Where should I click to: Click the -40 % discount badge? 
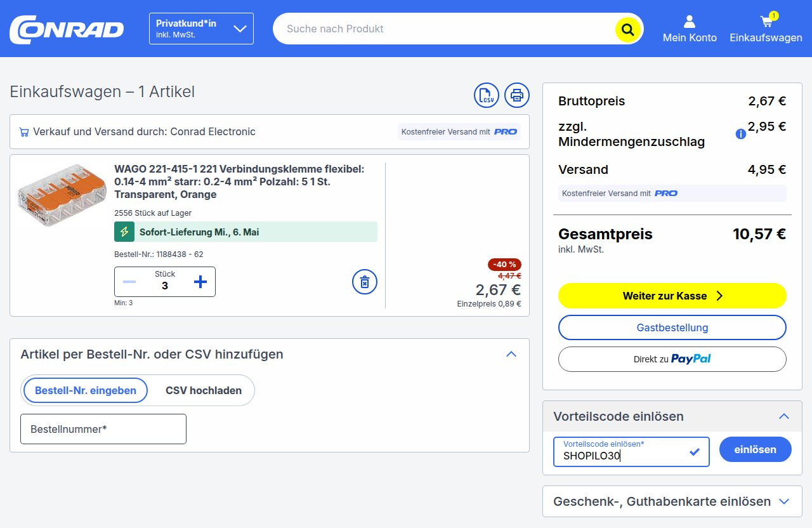tap(504, 265)
